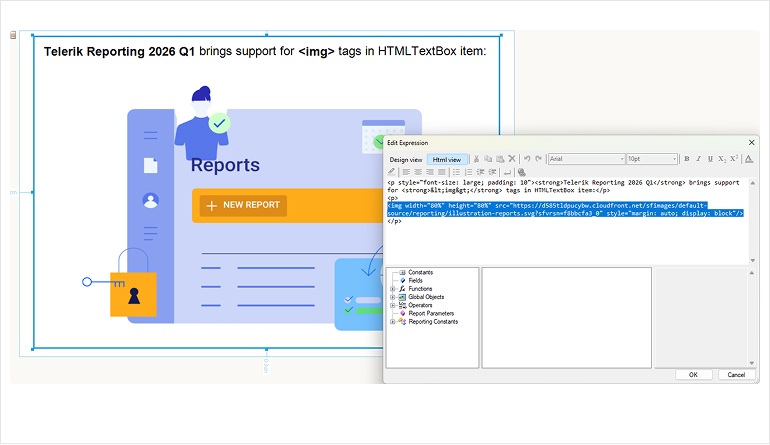The height and width of the screenshot is (445, 770).
Task: Click the Paste clipboard icon
Action: point(500,159)
